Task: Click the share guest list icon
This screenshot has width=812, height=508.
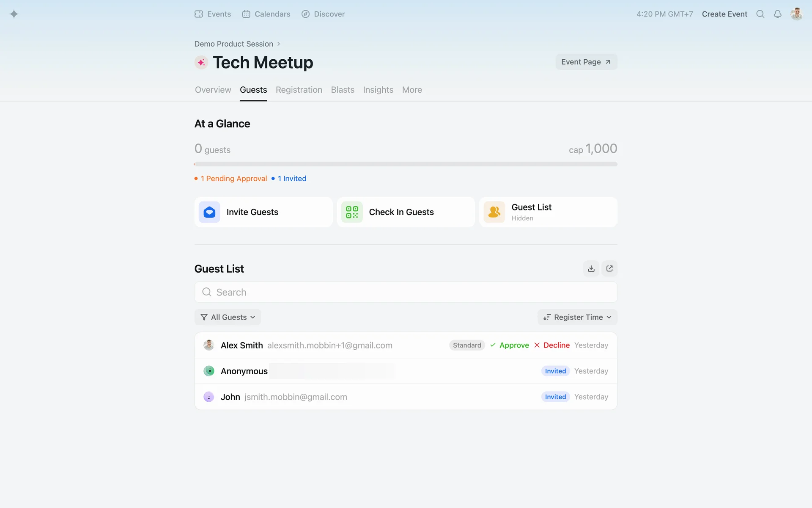Action: 609,268
